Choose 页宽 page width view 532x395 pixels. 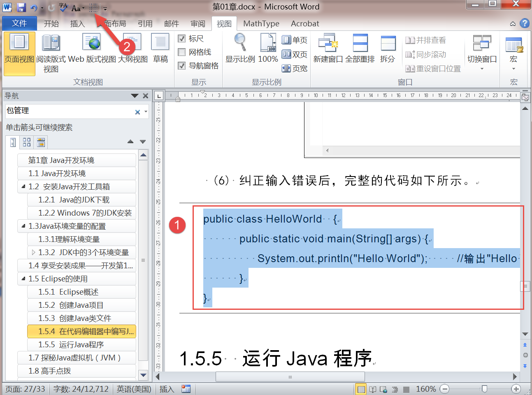pos(295,68)
